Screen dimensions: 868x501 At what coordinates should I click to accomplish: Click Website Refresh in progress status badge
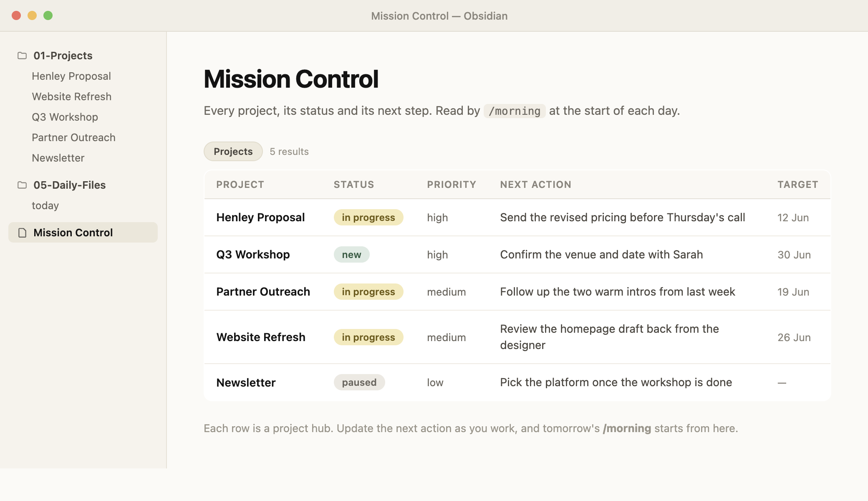click(x=368, y=337)
